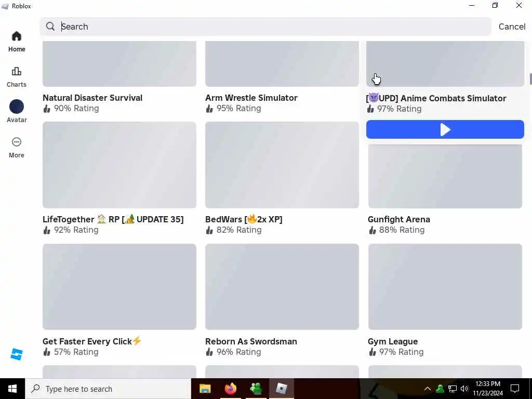Screen dimensions: 532x399
Task: Click the 82% Rating text
Action: point(239,230)
